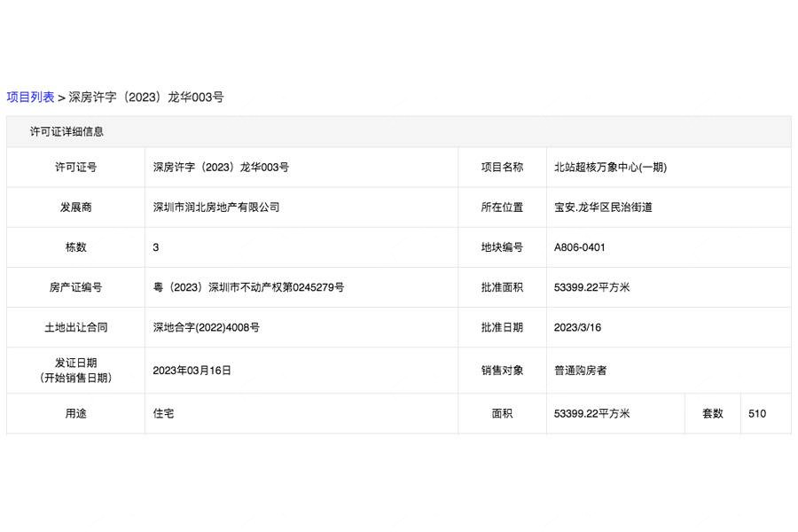Open the 项目列表 breadcrumb link

30,98
